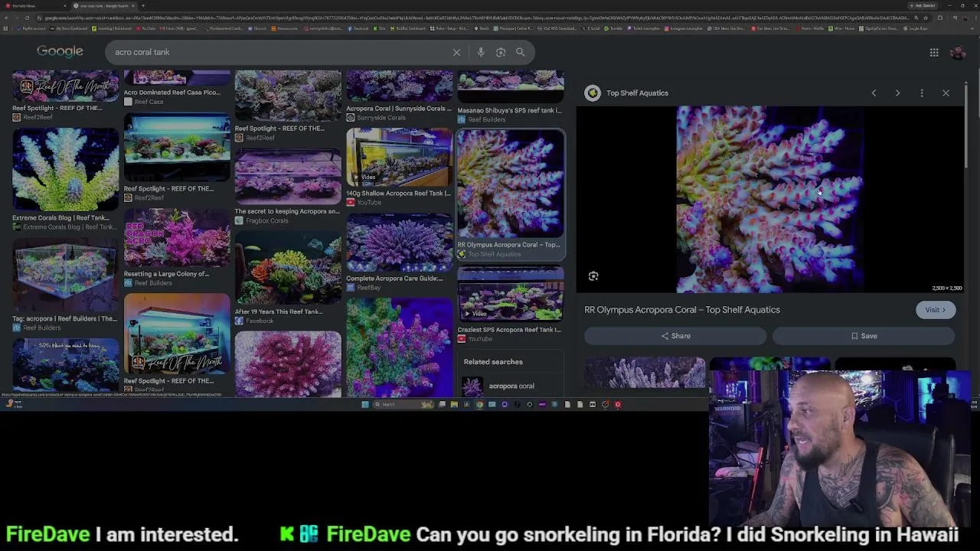
Task: Start a voice search with the microphone
Action: click(481, 52)
